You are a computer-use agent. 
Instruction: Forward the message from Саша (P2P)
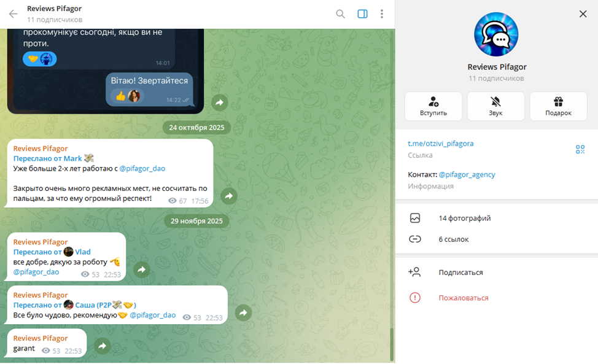[x=243, y=313]
